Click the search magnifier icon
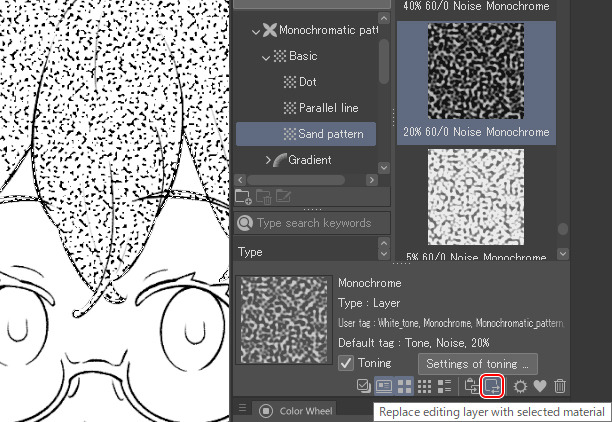Image resolution: width=612 pixels, height=422 pixels. coord(245,223)
